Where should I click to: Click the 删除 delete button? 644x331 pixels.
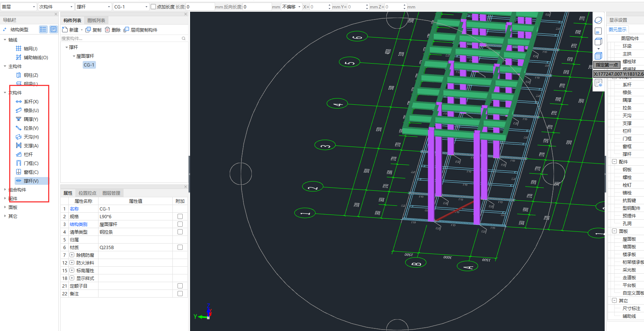[113, 30]
